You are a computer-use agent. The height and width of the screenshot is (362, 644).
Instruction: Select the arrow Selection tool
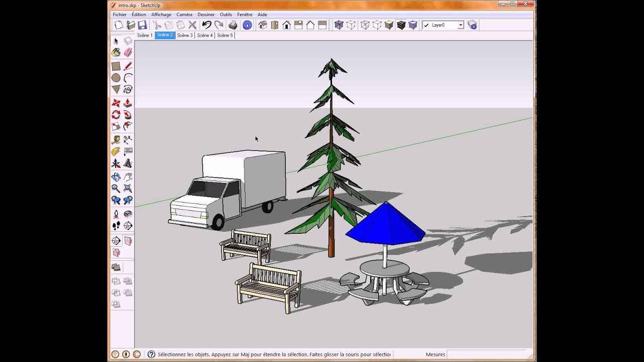(116, 41)
